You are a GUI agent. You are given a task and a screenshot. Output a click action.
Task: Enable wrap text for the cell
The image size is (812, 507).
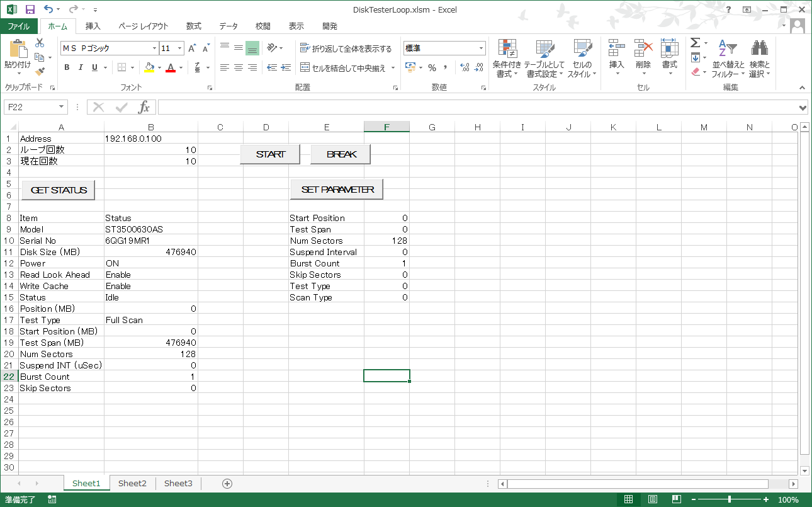346,48
